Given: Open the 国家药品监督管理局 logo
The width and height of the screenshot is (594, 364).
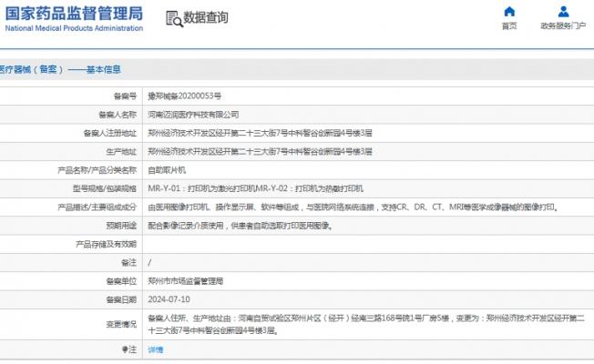Looking at the screenshot, I should [x=74, y=18].
